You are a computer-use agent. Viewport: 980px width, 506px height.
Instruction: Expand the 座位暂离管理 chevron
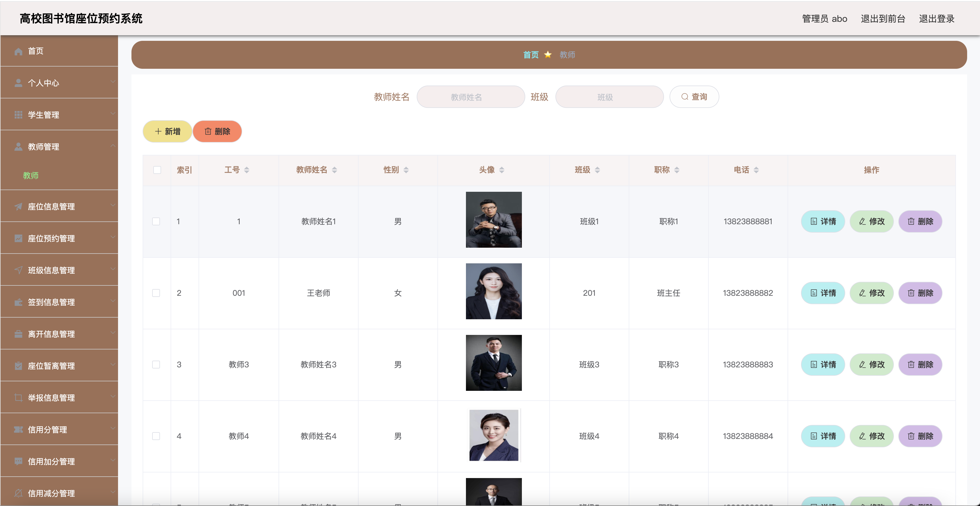(113, 365)
